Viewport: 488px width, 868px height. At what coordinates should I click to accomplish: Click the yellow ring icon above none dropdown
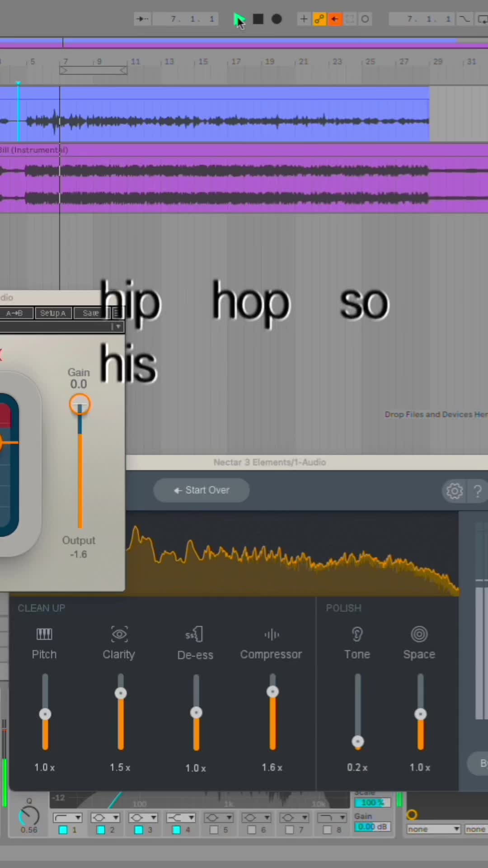pos(412,815)
